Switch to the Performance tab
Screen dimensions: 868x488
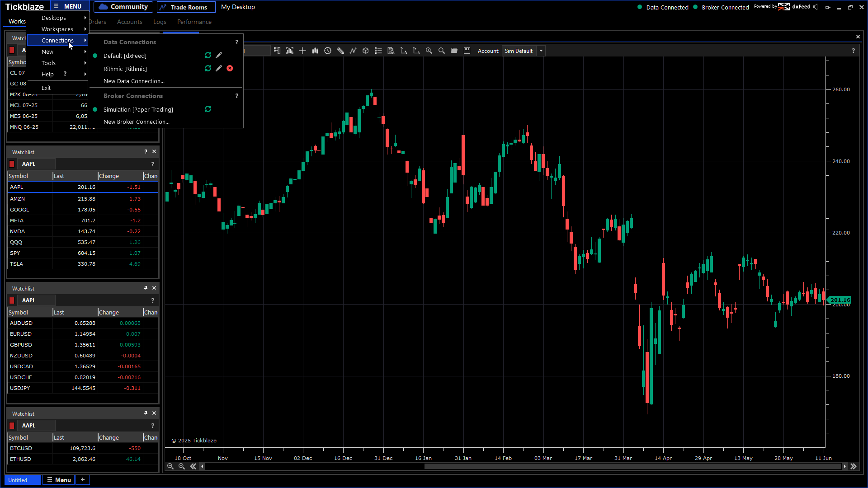tap(194, 22)
